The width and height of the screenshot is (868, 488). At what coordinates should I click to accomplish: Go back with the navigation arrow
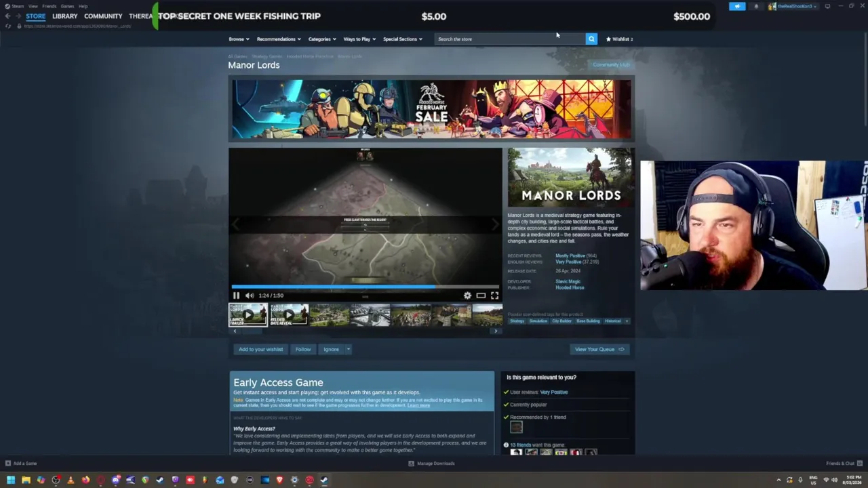(x=7, y=16)
